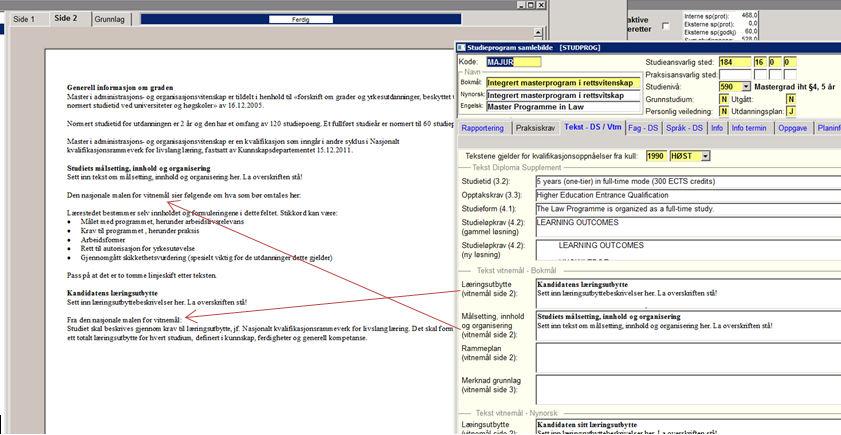Select the Side 1 tab
The width and height of the screenshot is (841, 435).
point(25,19)
